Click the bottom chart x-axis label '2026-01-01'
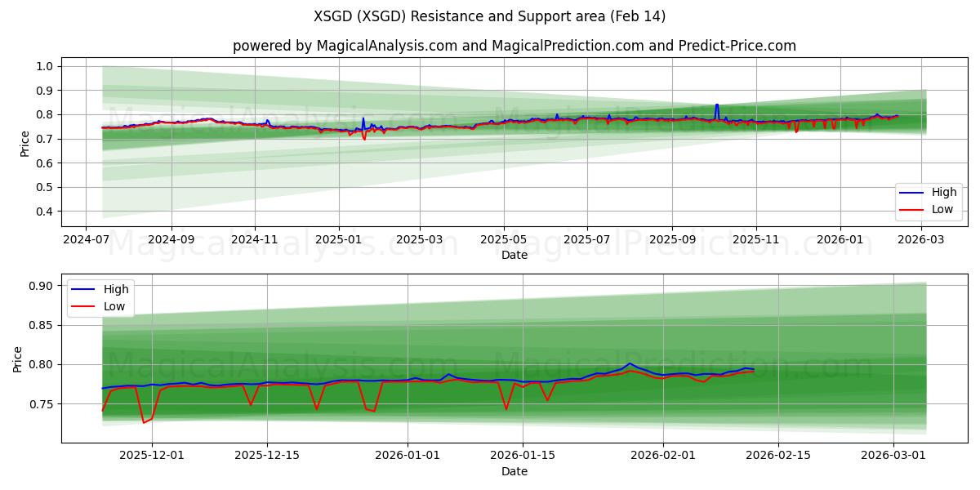This screenshot has width=980, height=490. coord(407,456)
